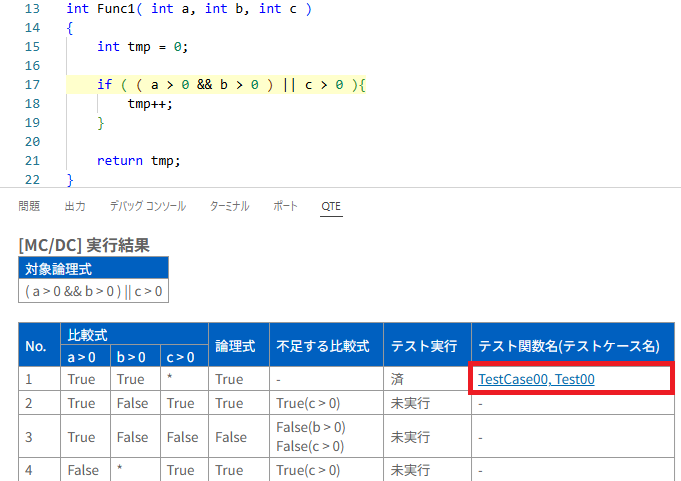The image size is (681, 481).
Task: Click the asterisk in row 1 c > 0 column
Action: coord(170,377)
